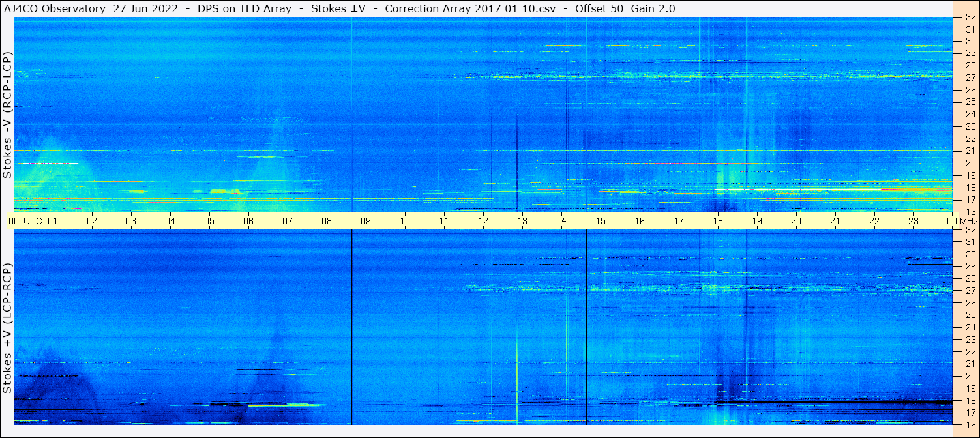
Task: Click the 32 MHz tick of upper -V panel
Action: 970,17
